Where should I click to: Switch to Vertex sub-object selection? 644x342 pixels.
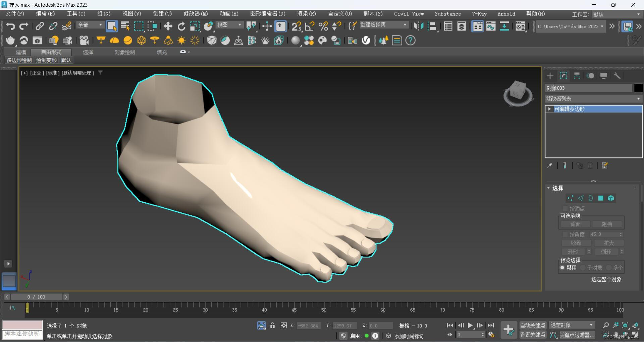tap(570, 198)
